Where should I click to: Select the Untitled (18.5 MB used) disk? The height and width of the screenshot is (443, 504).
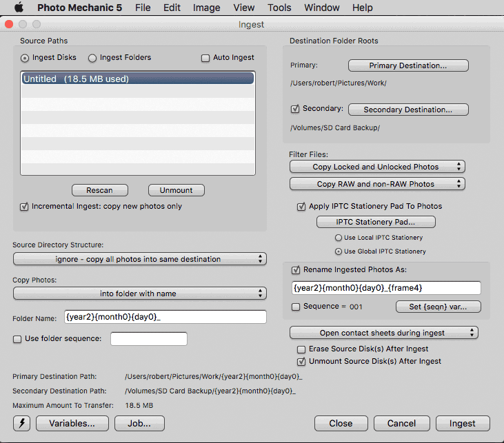138,79
